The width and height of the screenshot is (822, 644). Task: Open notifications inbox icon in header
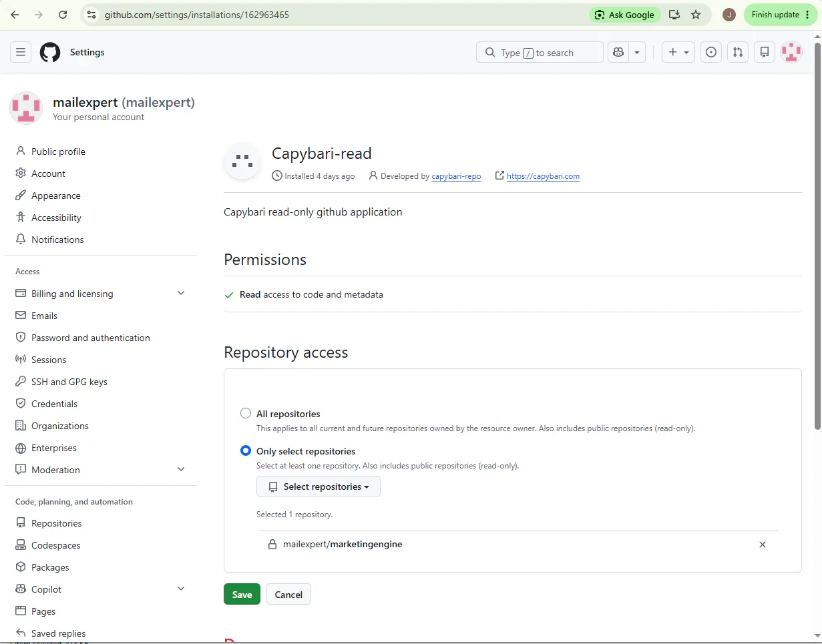click(x=765, y=52)
